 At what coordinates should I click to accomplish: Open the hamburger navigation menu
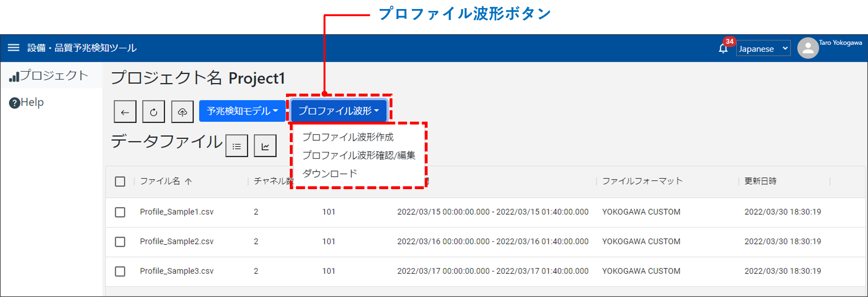tap(13, 48)
